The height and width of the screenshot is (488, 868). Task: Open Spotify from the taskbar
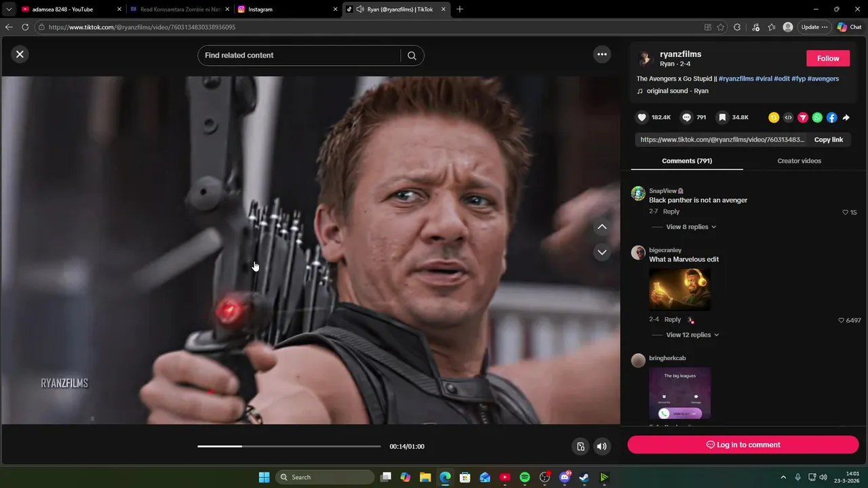tap(525, 477)
